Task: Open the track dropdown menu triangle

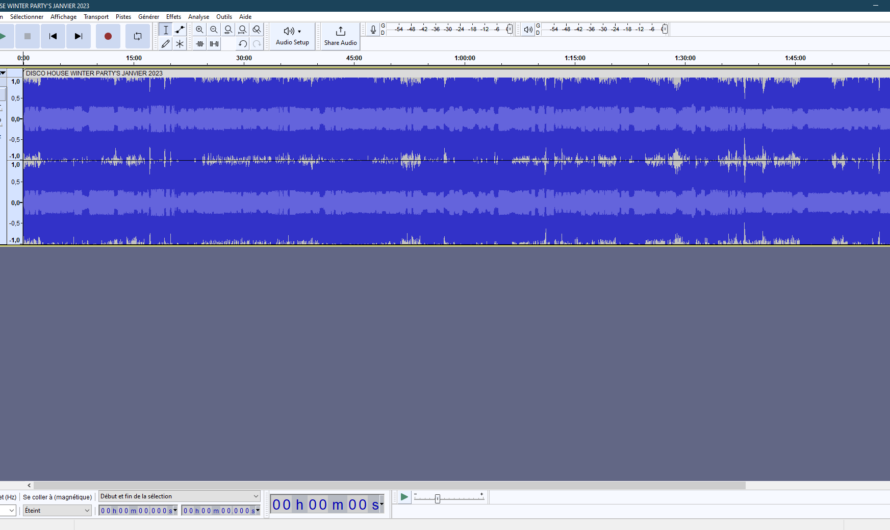Action: [x=3, y=73]
